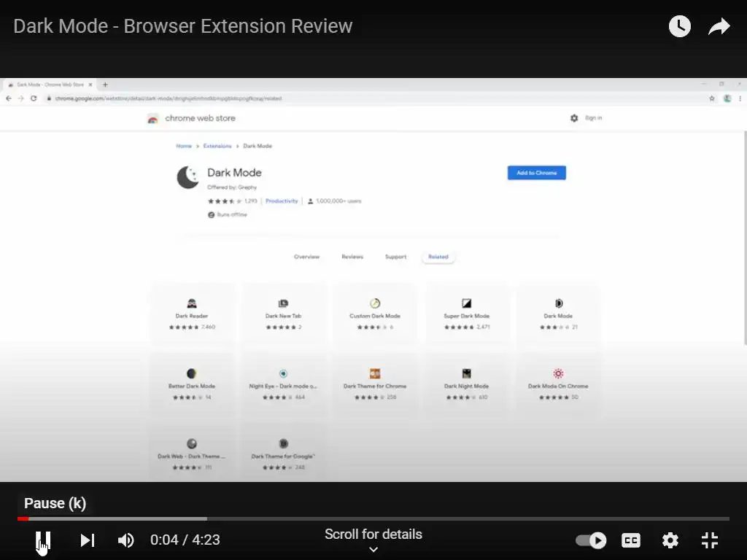Open the Dark Night Mode card
This screenshot has width=747, height=560.
(x=466, y=384)
